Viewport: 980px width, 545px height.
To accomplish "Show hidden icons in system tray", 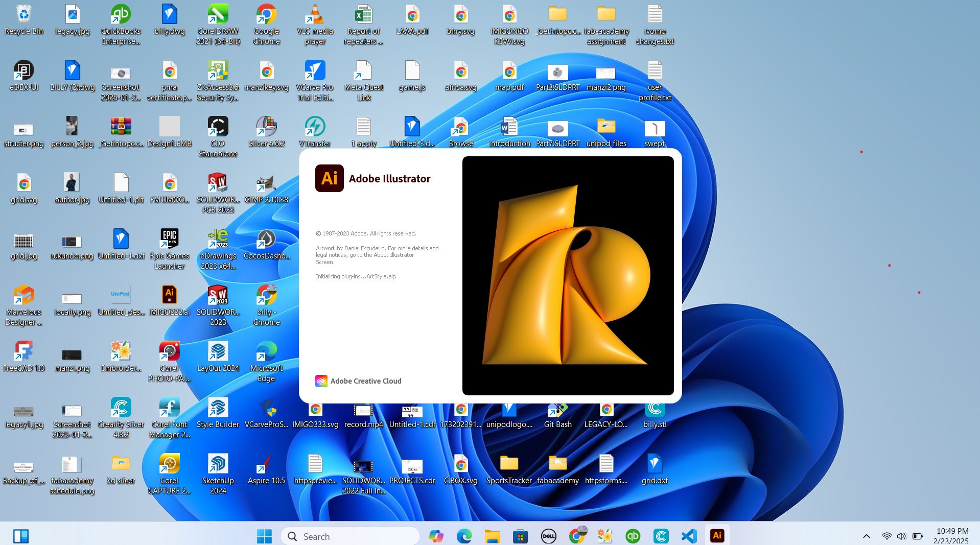I will (x=867, y=536).
